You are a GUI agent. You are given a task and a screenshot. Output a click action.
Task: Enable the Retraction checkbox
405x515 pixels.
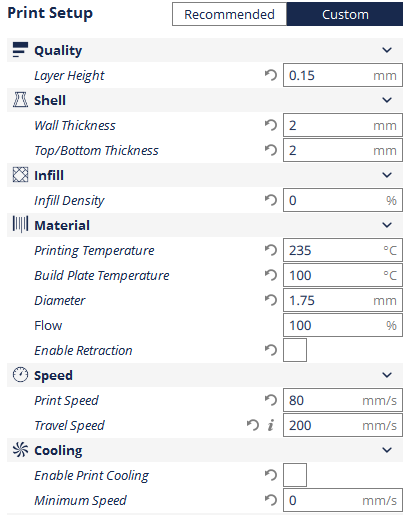(295, 350)
